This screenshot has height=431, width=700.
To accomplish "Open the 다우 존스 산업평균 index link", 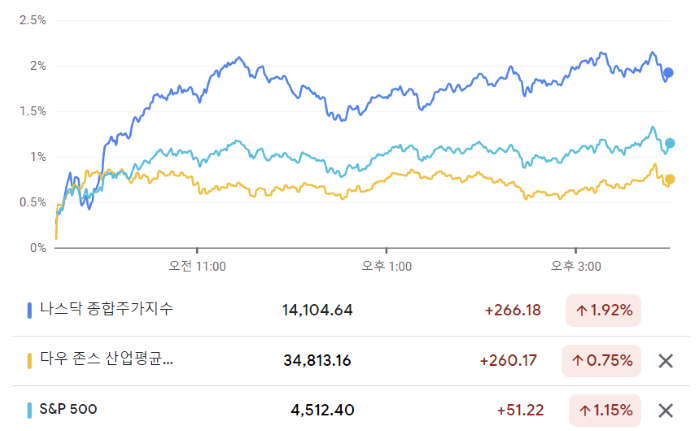I will tap(106, 359).
